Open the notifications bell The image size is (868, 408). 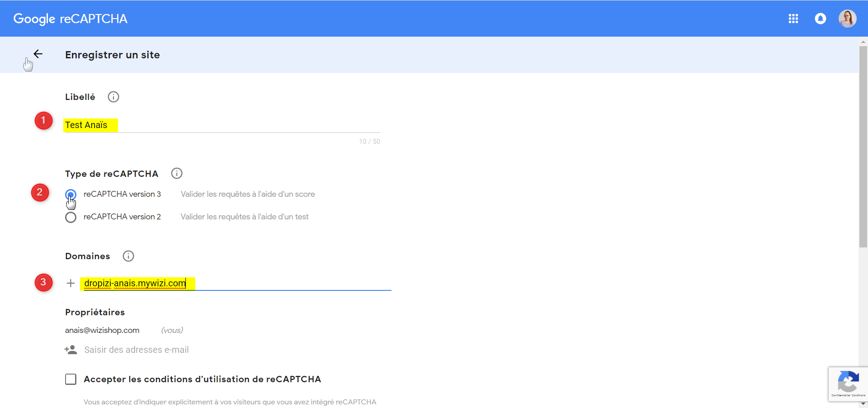(x=821, y=19)
